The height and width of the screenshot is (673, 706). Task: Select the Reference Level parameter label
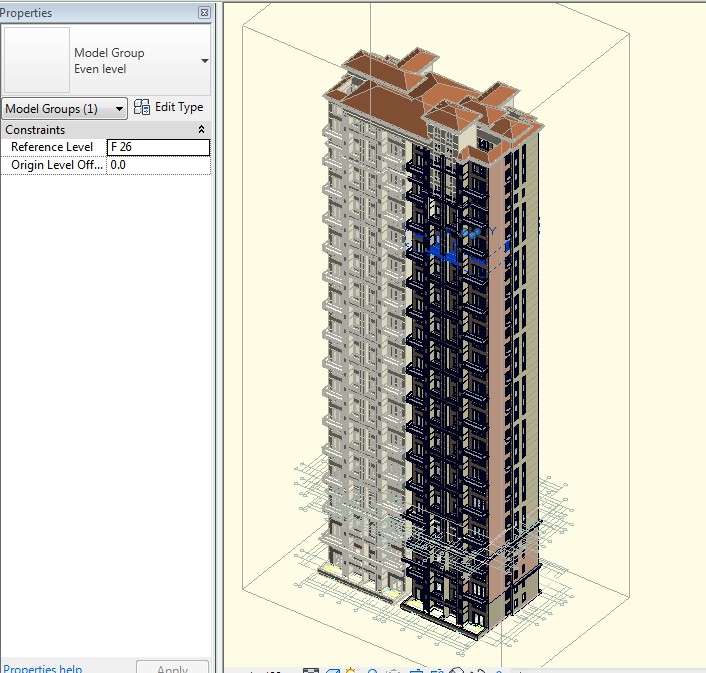pyautogui.click(x=52, y=147)
